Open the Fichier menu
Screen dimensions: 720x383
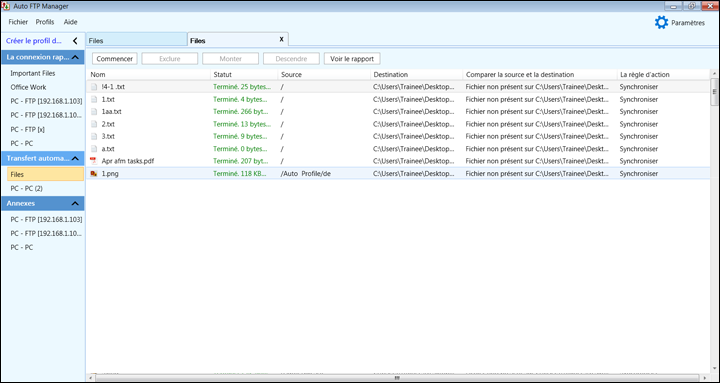(18, 22)
